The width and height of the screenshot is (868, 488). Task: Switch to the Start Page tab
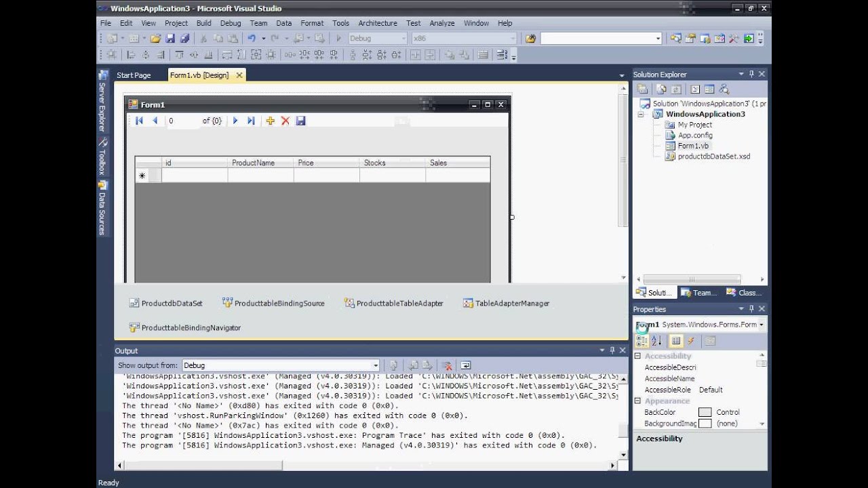(134, 75)
